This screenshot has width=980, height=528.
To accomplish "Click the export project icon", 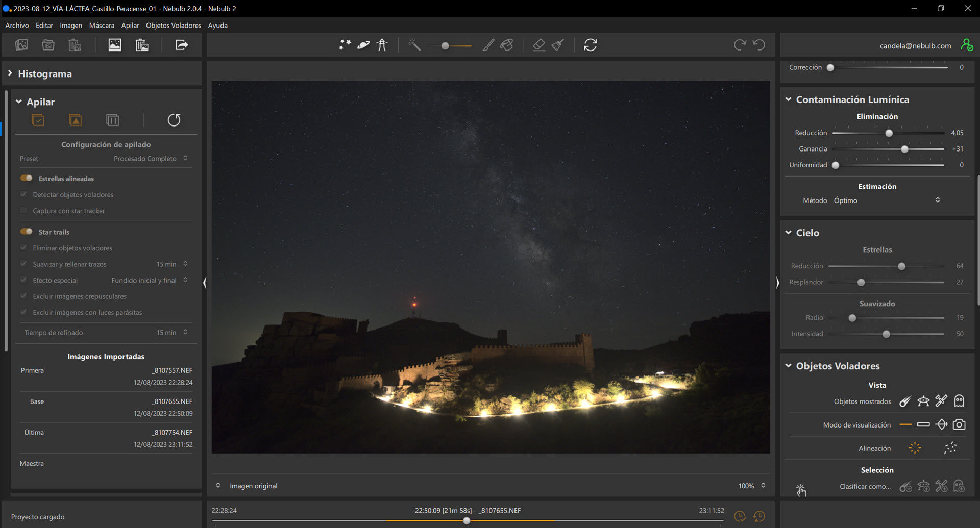I will pos(182,45).
